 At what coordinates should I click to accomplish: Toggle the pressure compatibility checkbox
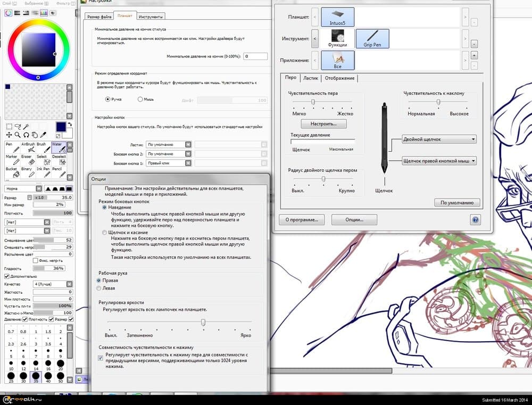click(x=101, y=358)
